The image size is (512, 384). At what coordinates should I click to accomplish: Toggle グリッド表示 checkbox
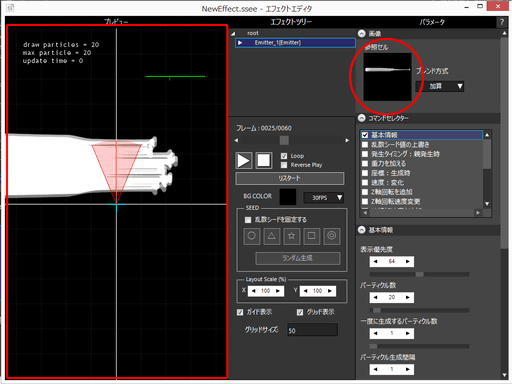pos(300,312)
